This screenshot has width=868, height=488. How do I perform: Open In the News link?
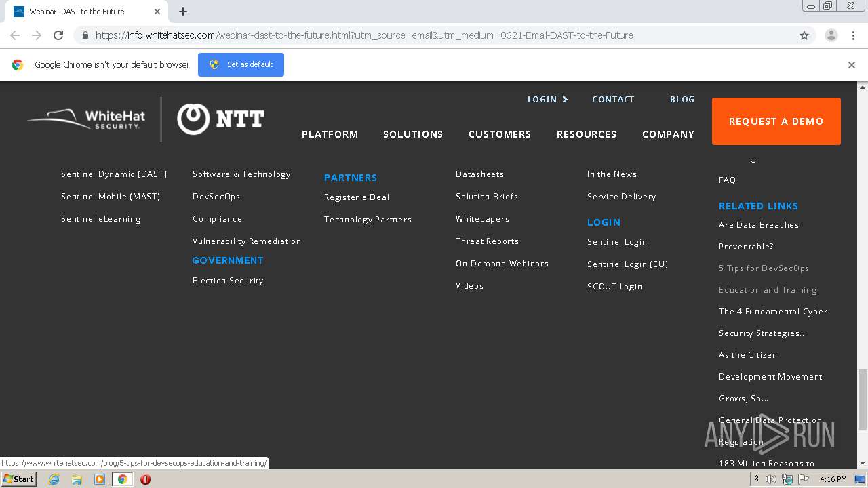(x=612, y=174)
